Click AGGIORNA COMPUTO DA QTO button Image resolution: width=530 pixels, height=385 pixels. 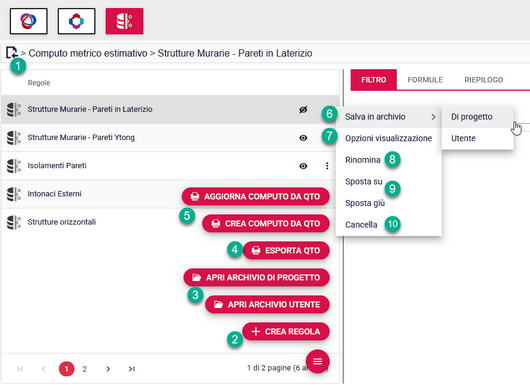coord(256,196)
